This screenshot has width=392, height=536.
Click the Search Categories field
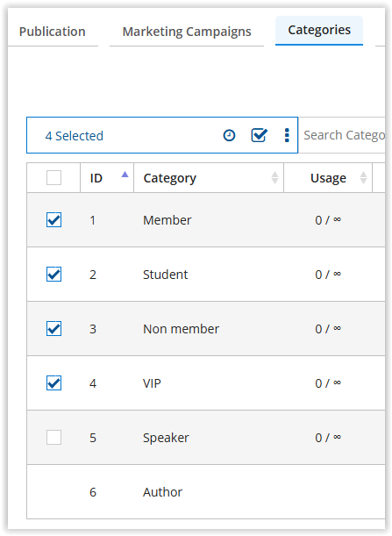(342, 135)
